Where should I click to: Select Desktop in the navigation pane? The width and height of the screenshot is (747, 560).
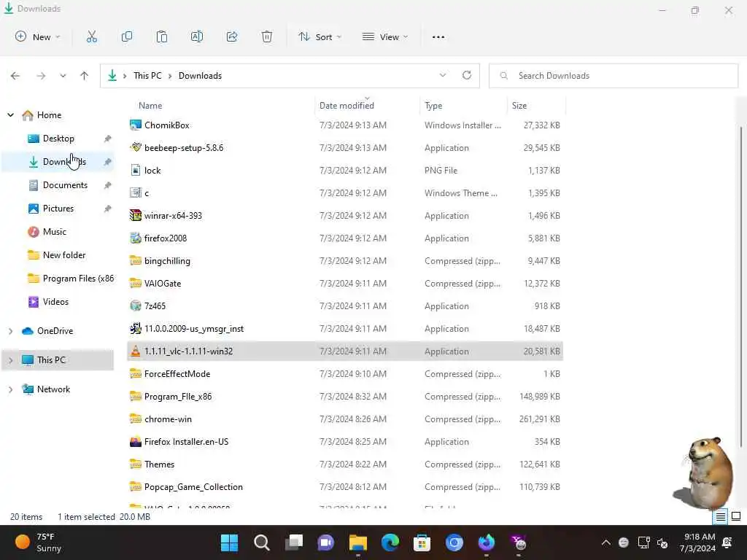pyautogui.click(x=58, y=138)
